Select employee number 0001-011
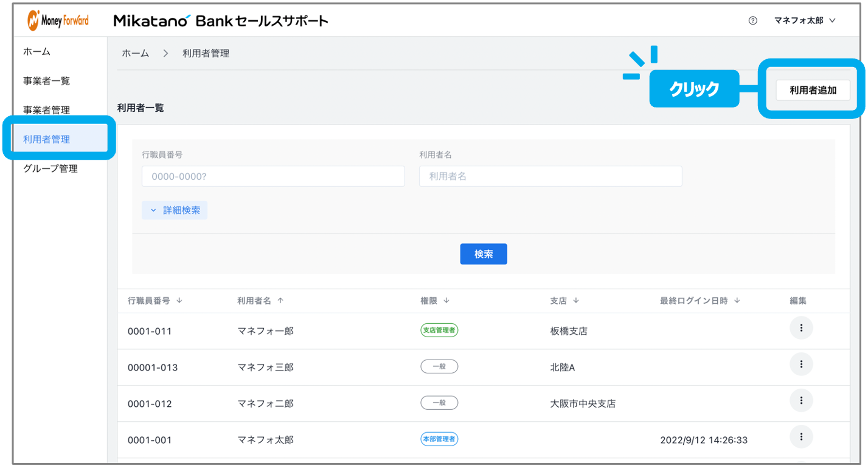 (150, 331)
